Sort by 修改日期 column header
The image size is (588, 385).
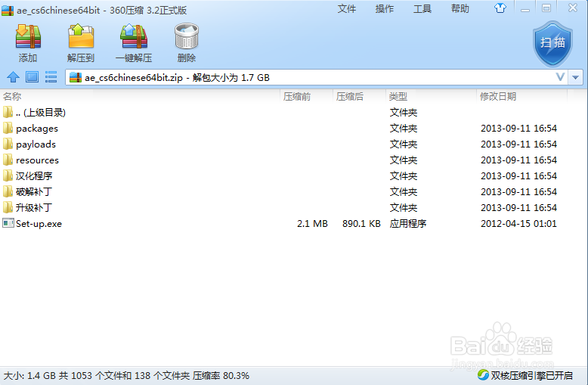pos(498,96)
